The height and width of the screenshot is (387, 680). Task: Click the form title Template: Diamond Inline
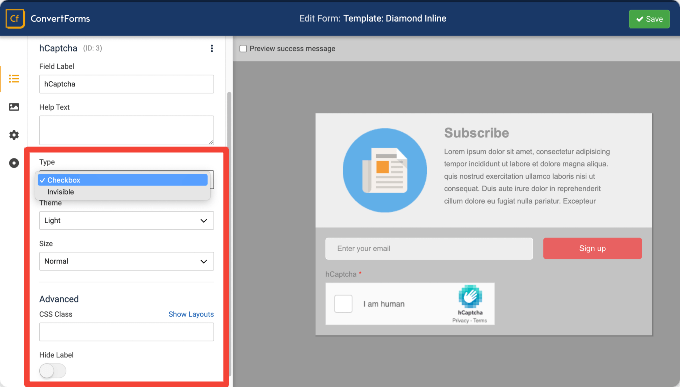pyautogui.click(x=395, y=19)
